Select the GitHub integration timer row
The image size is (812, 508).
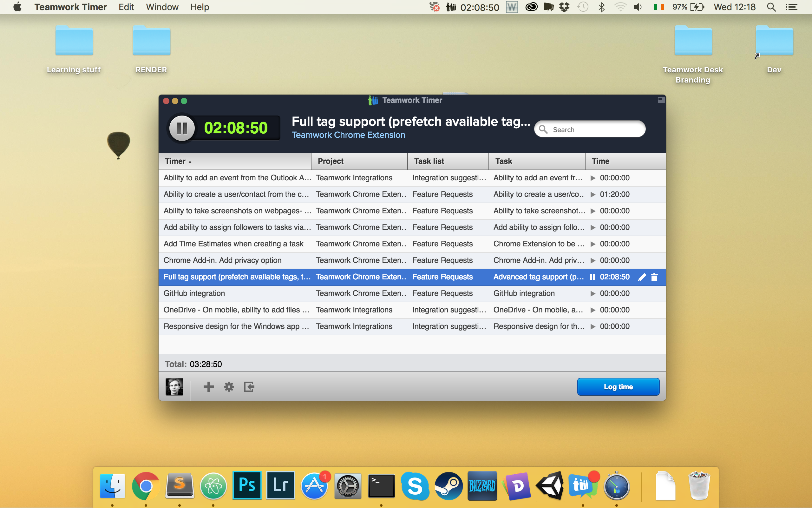[x=412, y=294]
